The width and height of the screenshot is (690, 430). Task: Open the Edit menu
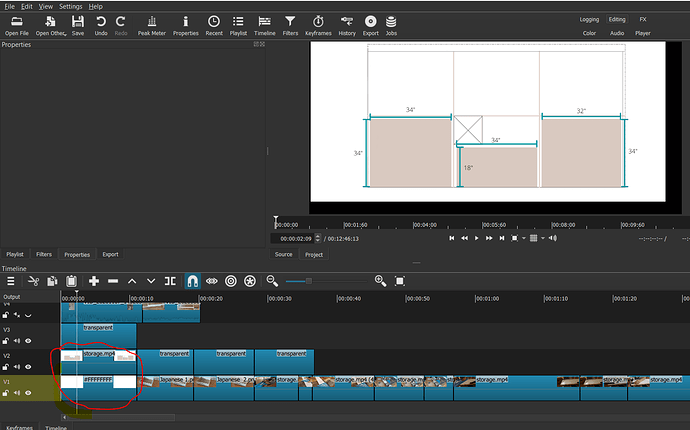pyautogui.click(x=27, y=6)
